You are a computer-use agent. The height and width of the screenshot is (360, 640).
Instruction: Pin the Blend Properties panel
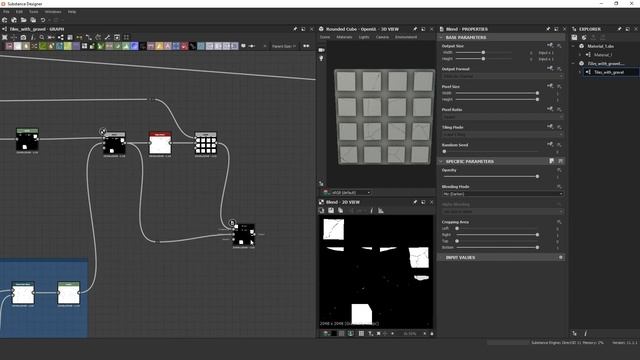pos(548,29)
